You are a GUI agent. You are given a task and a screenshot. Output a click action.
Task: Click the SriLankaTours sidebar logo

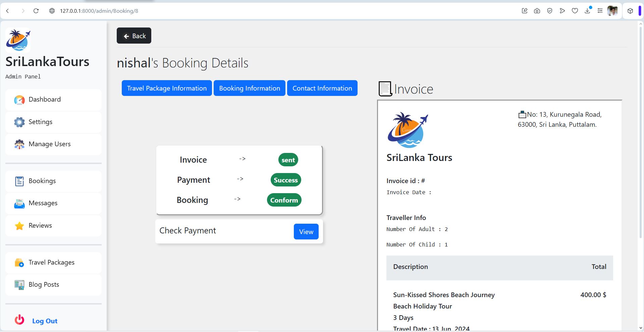click(18, 40)
